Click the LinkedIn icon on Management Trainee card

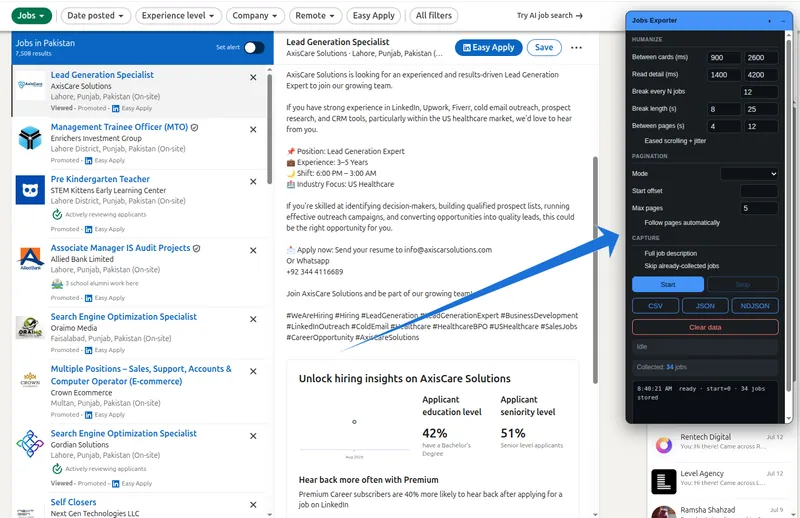pyautogui.click(x=88, y=161)
